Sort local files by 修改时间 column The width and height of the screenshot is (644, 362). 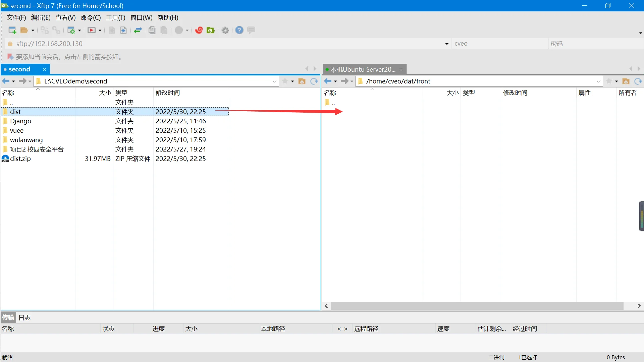tap(168, 93)
